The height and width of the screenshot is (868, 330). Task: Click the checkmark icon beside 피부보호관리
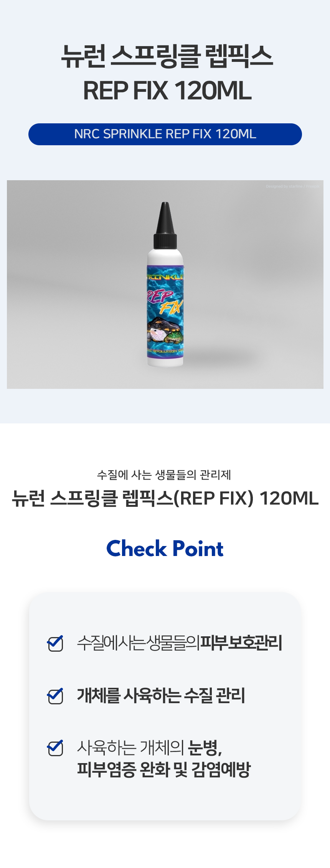click(x=55, y=643)
